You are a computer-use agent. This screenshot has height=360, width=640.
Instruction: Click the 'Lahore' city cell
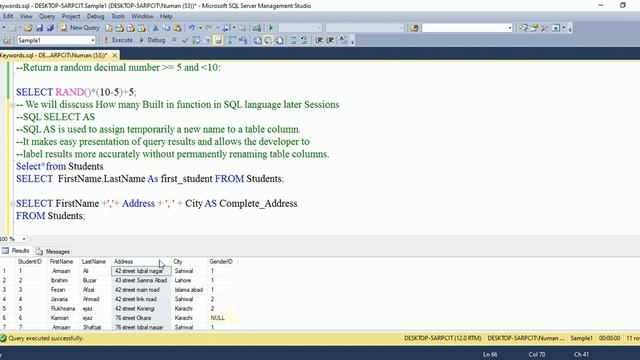pos(189,280)
